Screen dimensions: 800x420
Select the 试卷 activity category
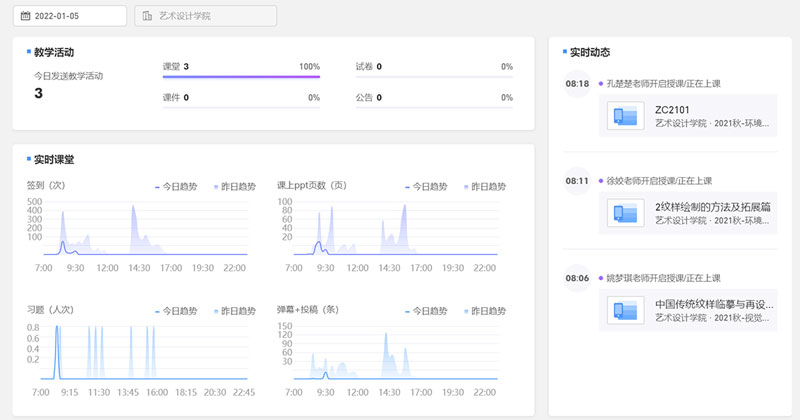click(363, 66)
